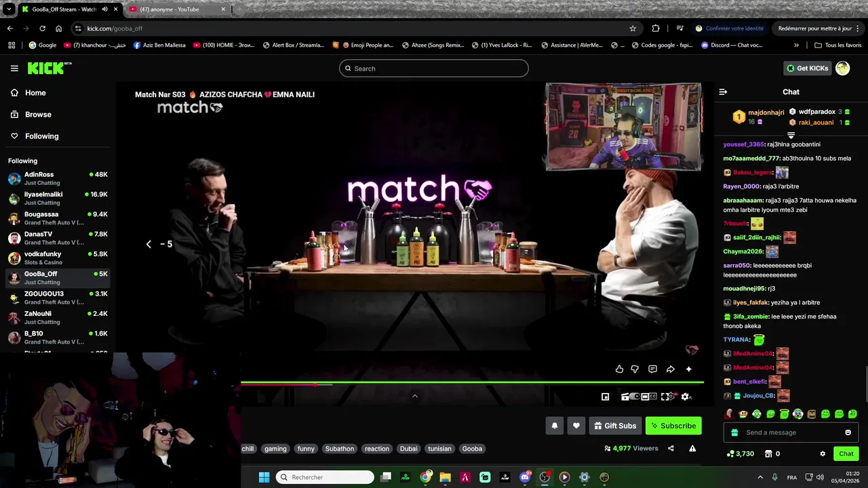Open the video player settings gear
The width and height of the screenshot is (868, 488).
686,396
